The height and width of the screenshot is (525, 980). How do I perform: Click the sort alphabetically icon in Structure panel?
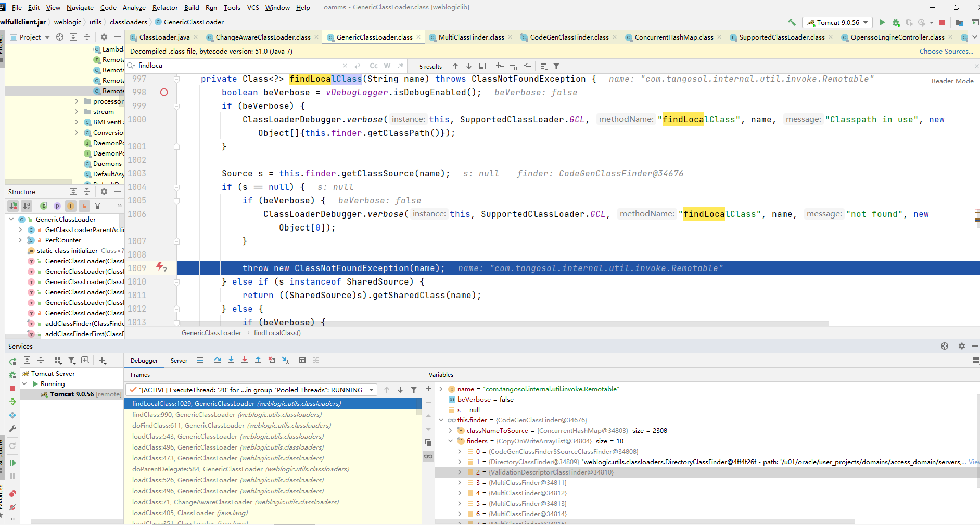27,206
